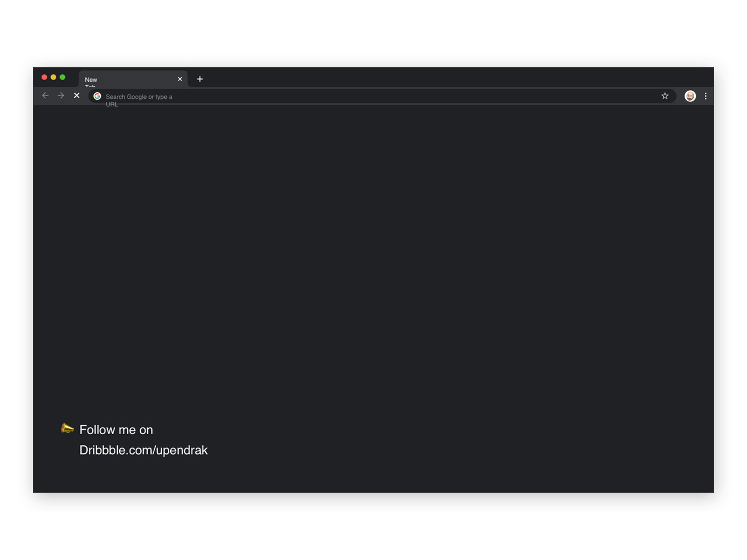The height and width of the screenshot is (560, 747).
Task: Click the forward navigation arrow
Action: coord(61,96)
